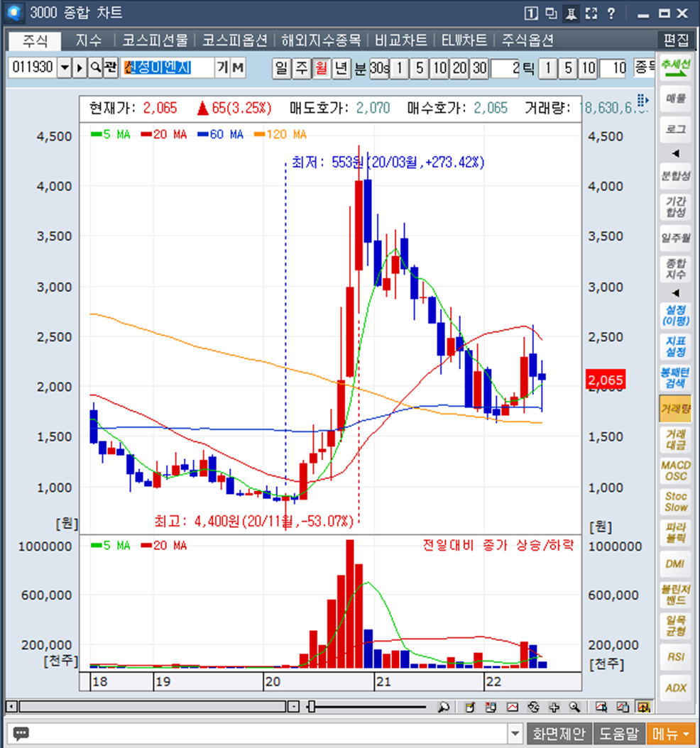Viewport: 700px width, 748px height.
Task: Click the refresh chart circular icon
Action: point(533,707)
